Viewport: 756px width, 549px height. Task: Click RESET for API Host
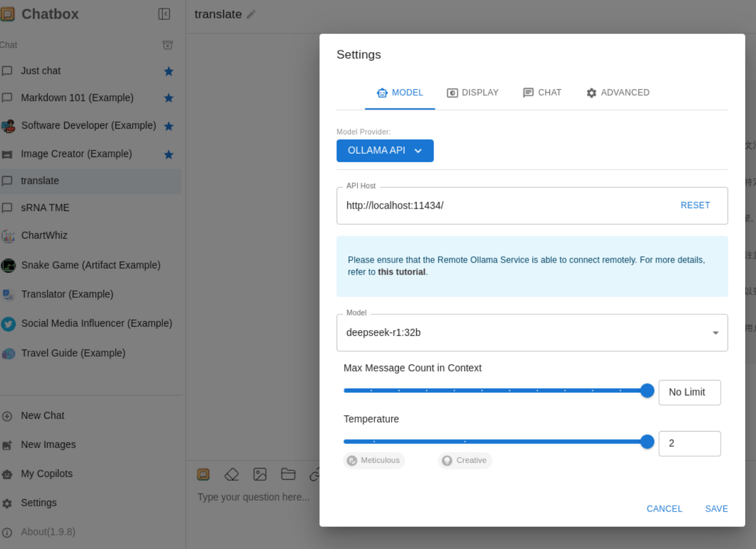coord(695,205)
